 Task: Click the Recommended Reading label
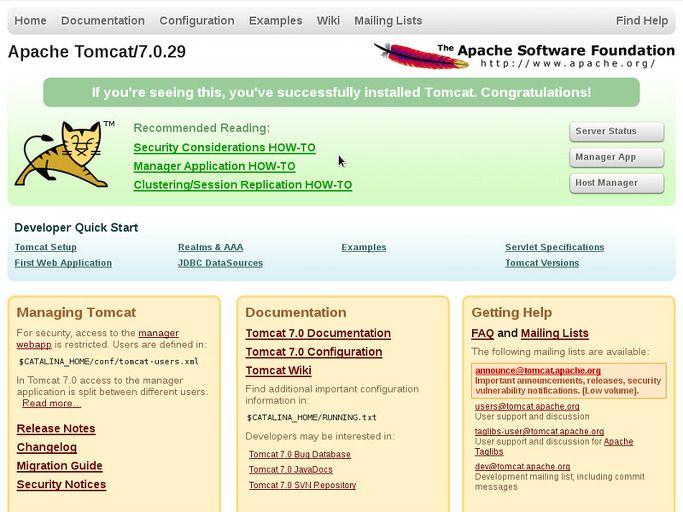(x=202, y=128)
